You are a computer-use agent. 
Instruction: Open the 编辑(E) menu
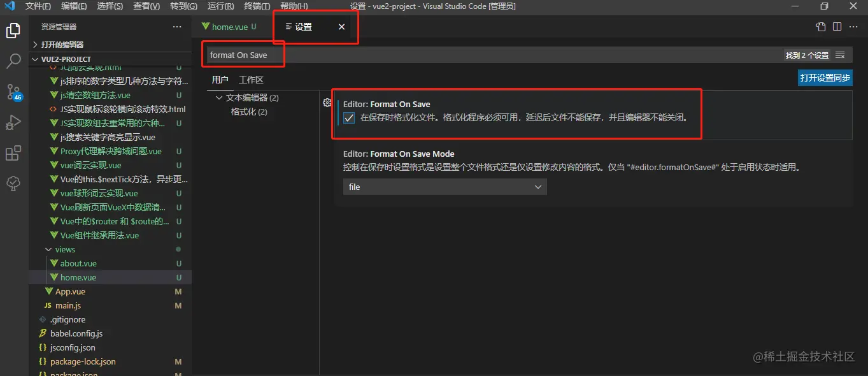75,6
